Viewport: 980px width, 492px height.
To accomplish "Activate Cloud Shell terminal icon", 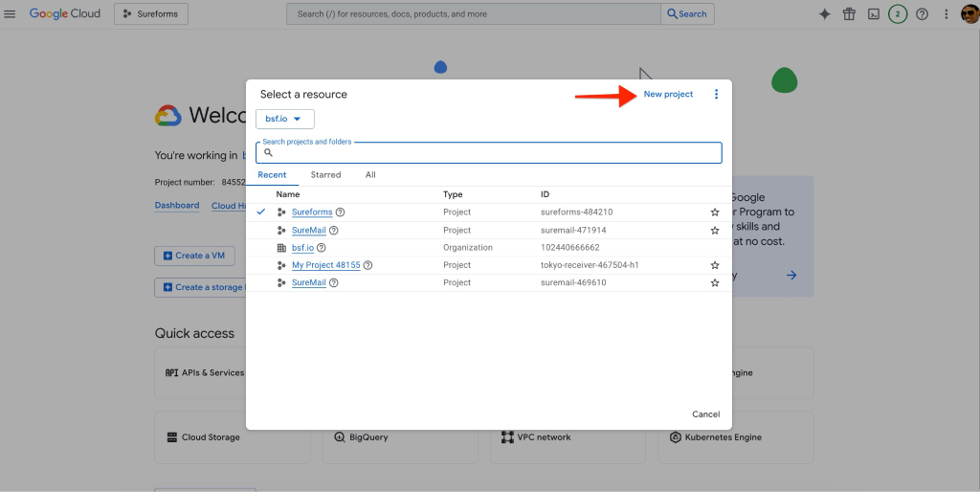I will tap(873, 14).
